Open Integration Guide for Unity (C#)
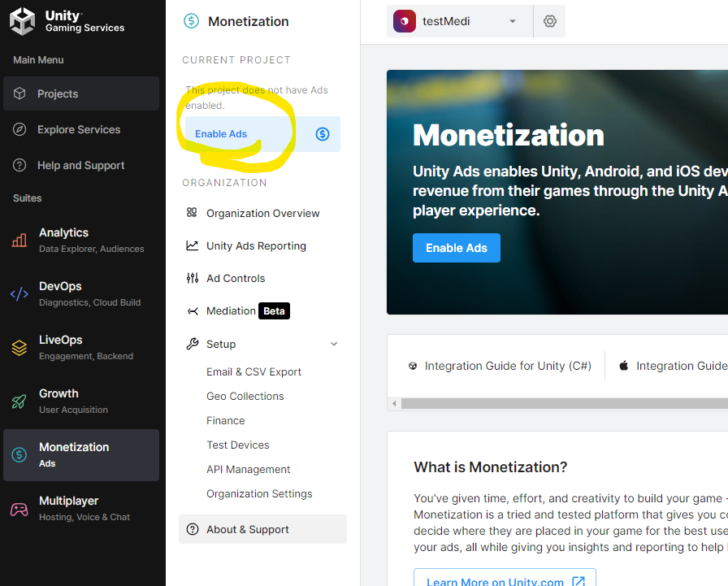 (508, 366)
